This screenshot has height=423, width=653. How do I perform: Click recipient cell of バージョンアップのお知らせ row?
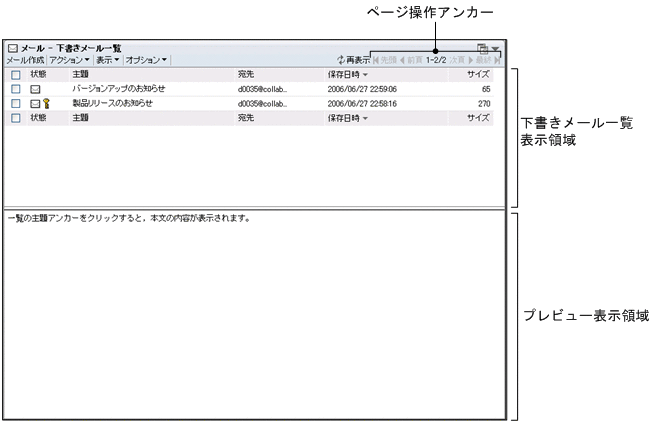[x=262, y=89]
